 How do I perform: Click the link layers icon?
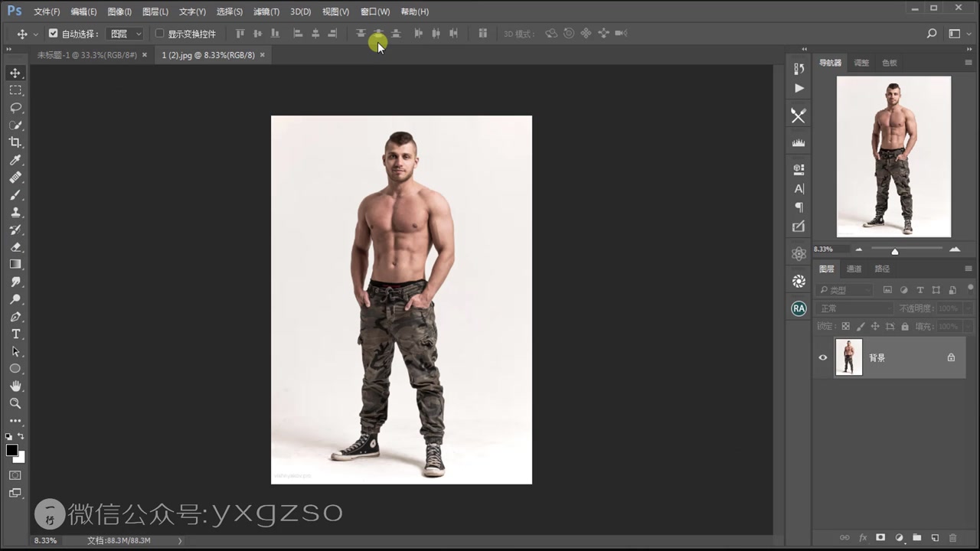click(844, 538)
